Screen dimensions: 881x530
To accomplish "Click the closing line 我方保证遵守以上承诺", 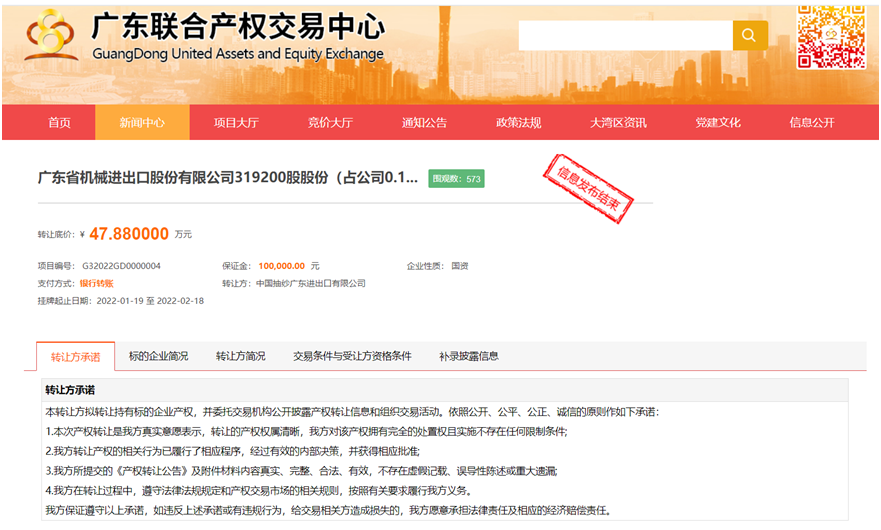I will coord(329,510).
